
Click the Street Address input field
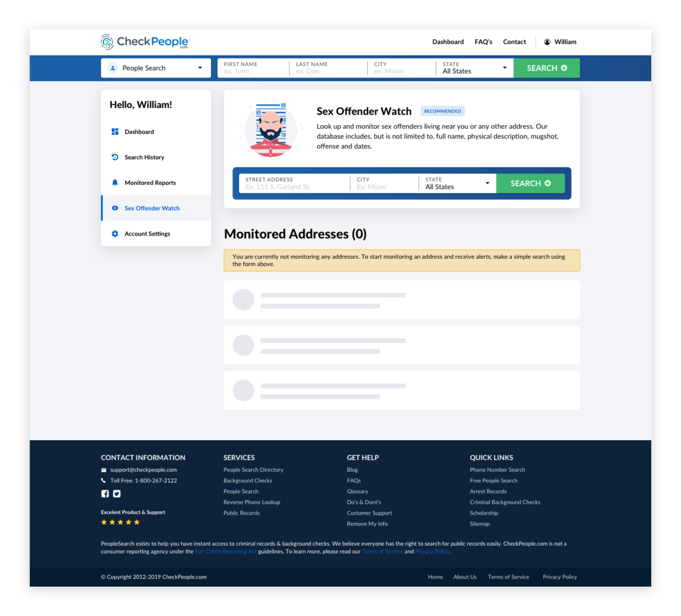(x=295, y=187)
